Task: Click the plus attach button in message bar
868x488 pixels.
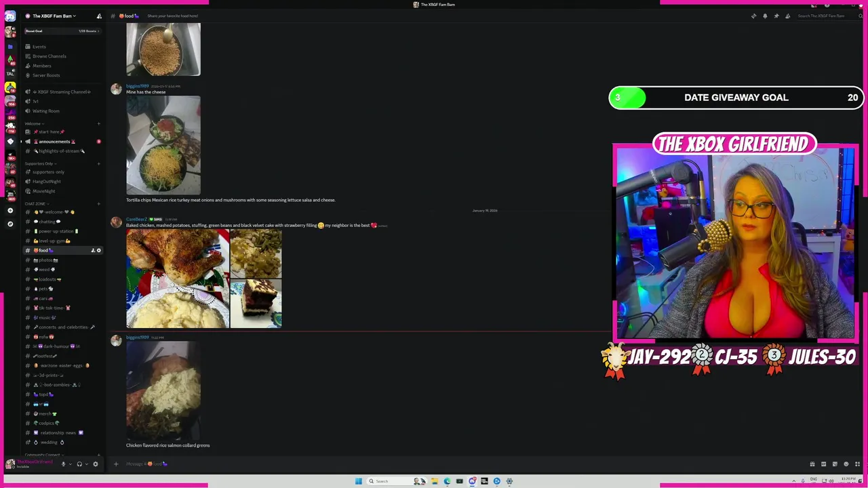Action: tap(116, 464)
